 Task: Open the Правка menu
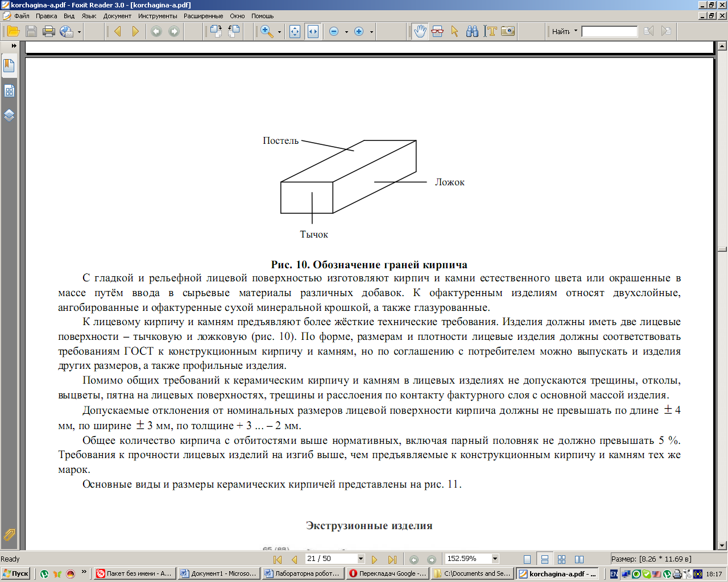46,16
